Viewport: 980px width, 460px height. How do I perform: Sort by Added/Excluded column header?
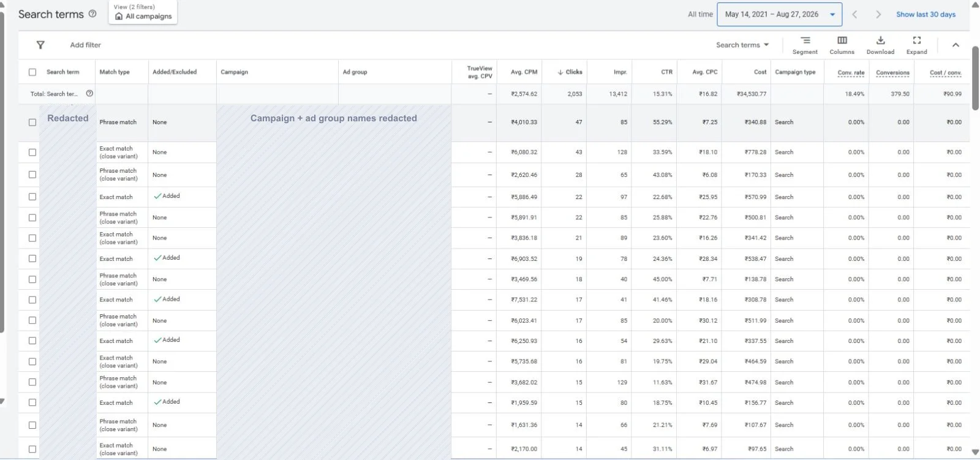(x=175, y=72)
